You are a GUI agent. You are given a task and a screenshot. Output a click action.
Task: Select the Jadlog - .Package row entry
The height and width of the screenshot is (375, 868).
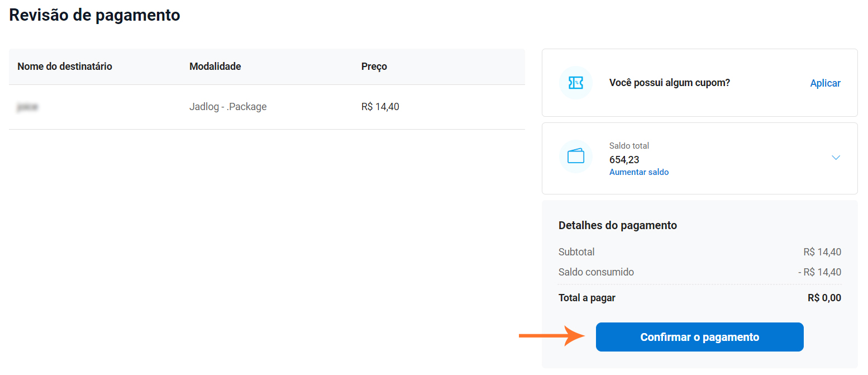pos(228,107)
